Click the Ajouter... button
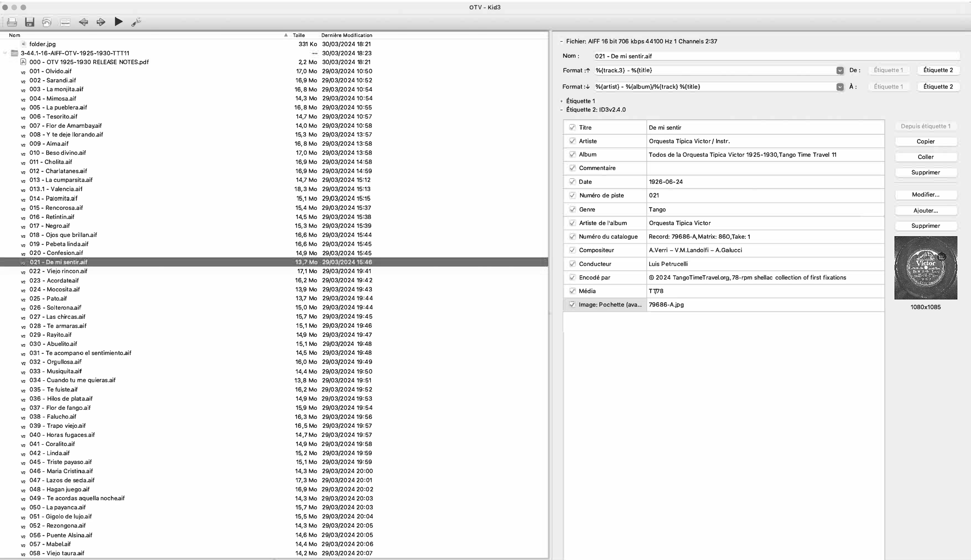The height and width of the screenshot is (560, 971). [926, 210]
